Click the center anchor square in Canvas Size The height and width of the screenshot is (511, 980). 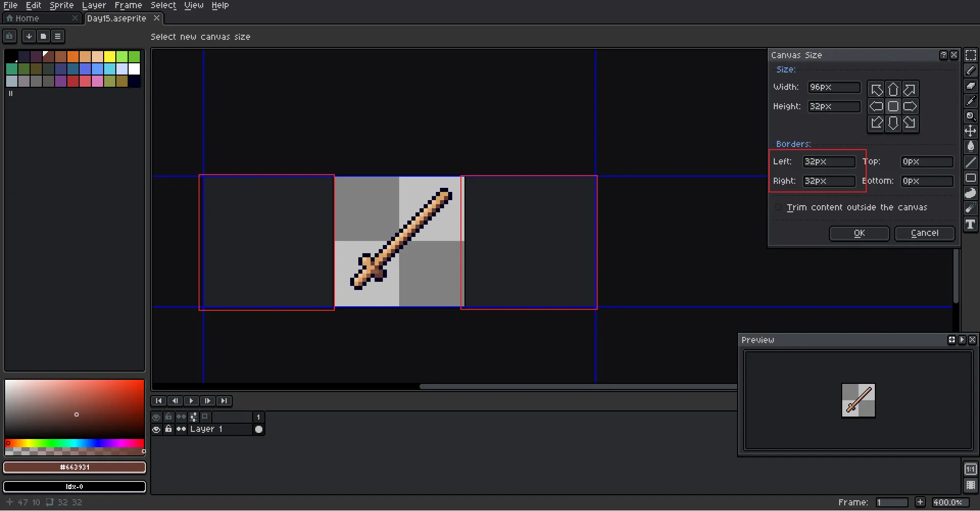click(x=893, y=106)
